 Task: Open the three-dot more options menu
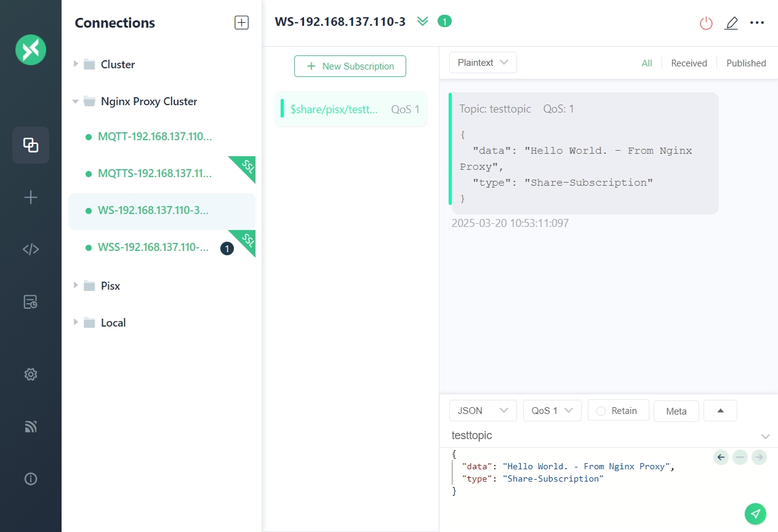[756, 23]
